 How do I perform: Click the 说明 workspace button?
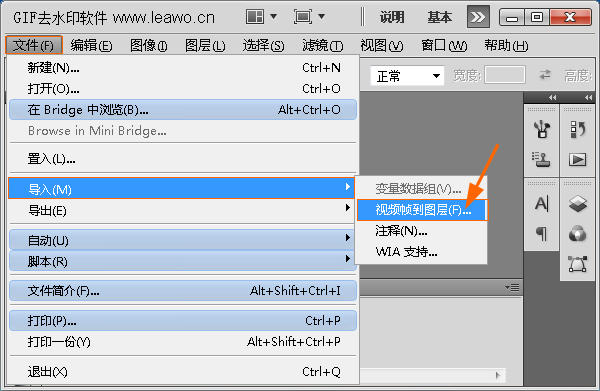point(392,17)
